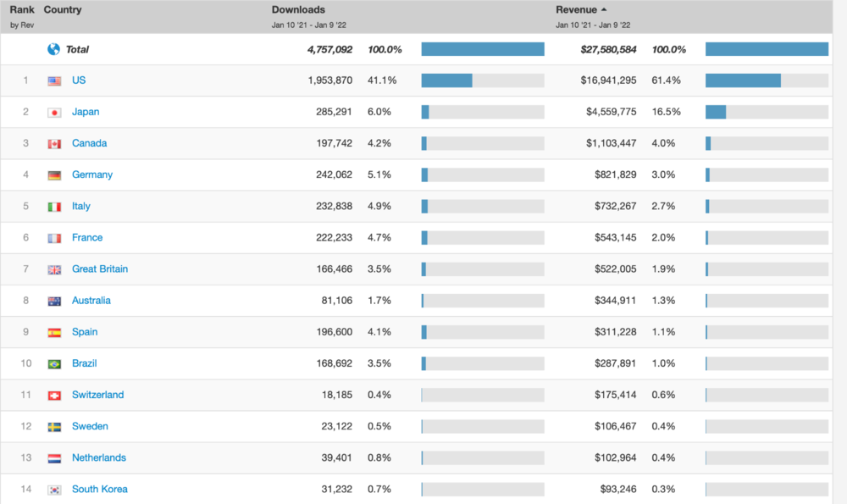
Task: Click the Switzerland flag icon
Action: tap(54, 396)
